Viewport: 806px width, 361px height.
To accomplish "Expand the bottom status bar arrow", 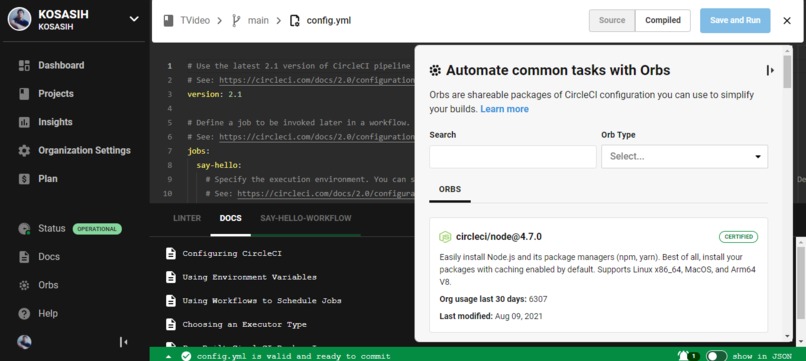I will tap(169, 356).
